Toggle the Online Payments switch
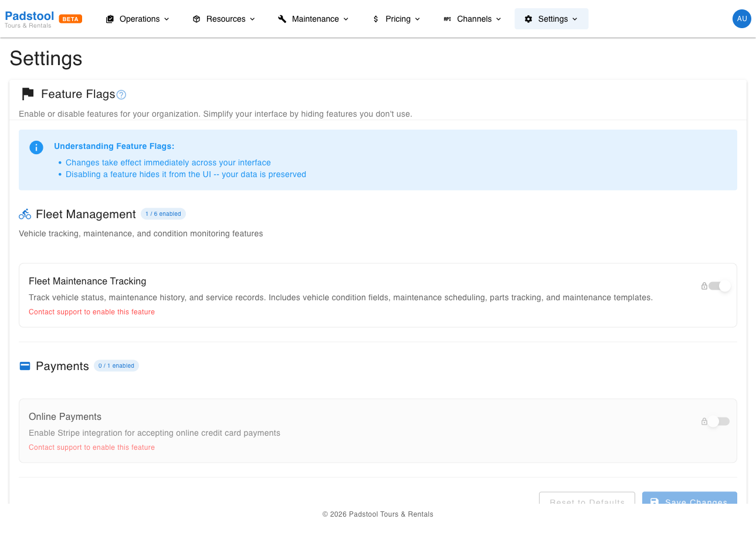Image resolution: width=756 pixels, height=553 pixels. pyautogui.click(x=719, y=422)
